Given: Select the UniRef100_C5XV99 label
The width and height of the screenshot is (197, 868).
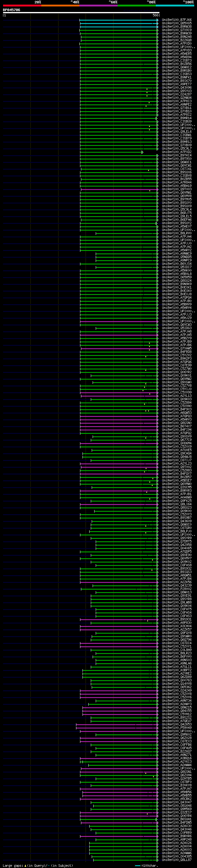Looking at the screenshot, I should click(x=177, y=393).
